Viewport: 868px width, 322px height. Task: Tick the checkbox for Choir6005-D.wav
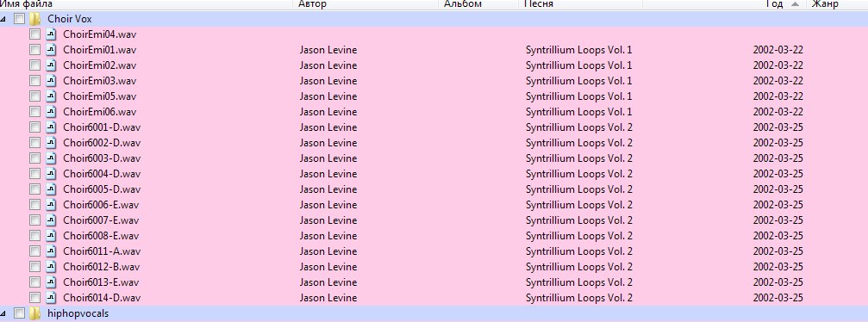click(34, 189)
